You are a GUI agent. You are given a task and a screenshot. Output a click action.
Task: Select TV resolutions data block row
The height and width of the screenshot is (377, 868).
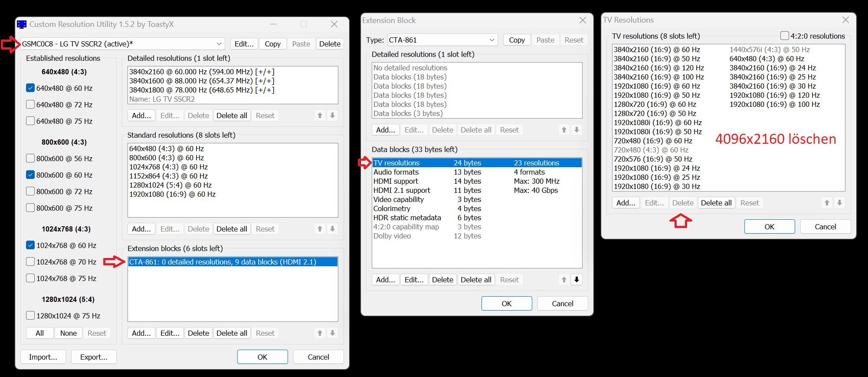[x=477, y=163]
